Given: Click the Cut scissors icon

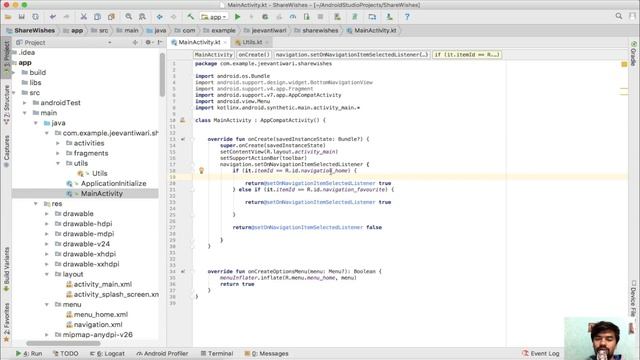Looking at the screenshot, I should point(84,17).
